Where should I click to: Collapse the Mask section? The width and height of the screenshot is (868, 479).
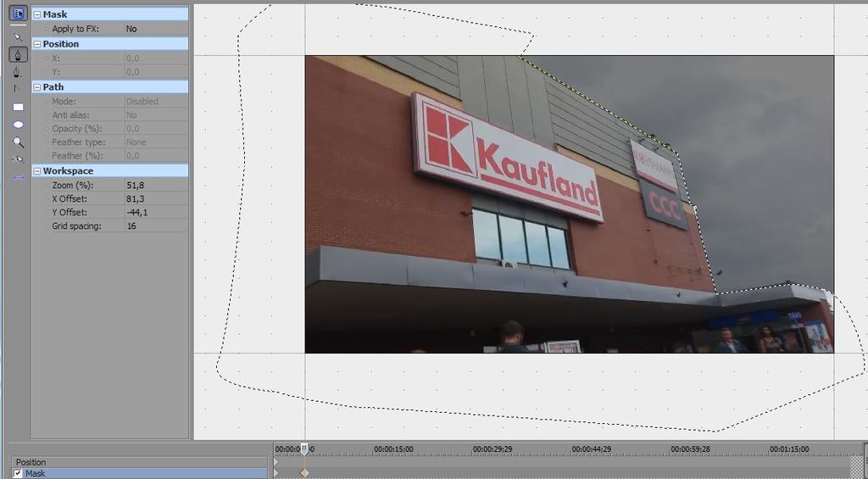tap(37, 14)
